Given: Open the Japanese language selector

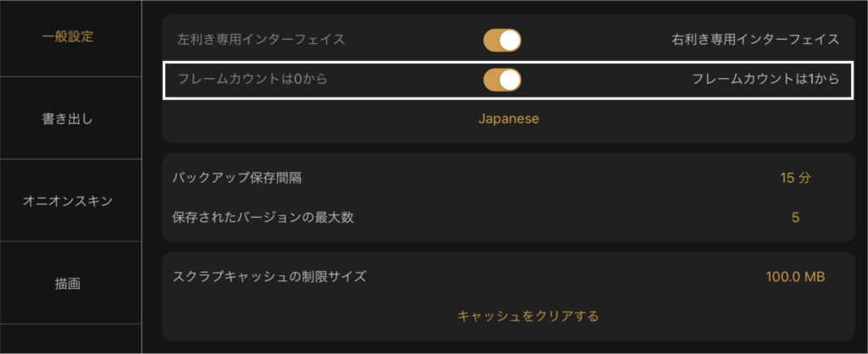Looking at the screenshot, I should [509, 119].
